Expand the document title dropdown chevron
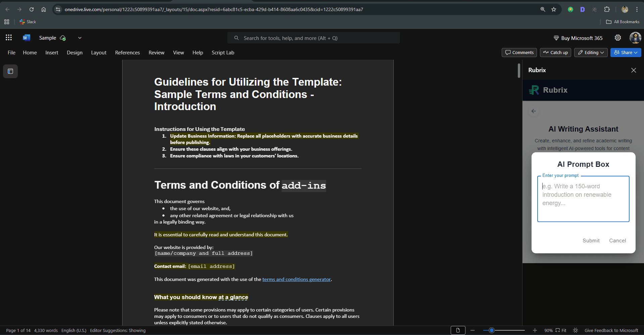This screenshot has width=644, height=335. pos(80,38)
